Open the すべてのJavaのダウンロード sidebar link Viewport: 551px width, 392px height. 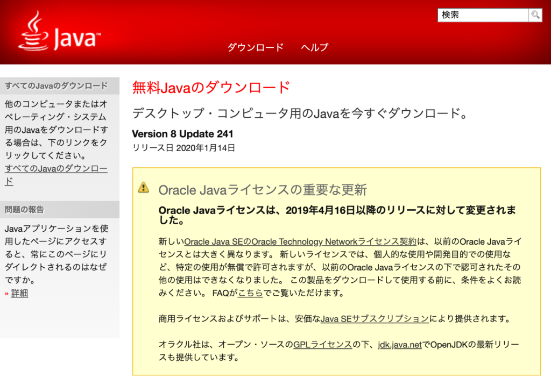(56, 175)
